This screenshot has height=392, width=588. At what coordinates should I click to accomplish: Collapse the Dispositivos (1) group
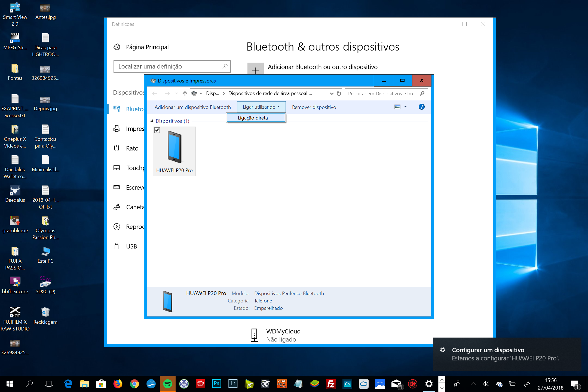(152, 121)
